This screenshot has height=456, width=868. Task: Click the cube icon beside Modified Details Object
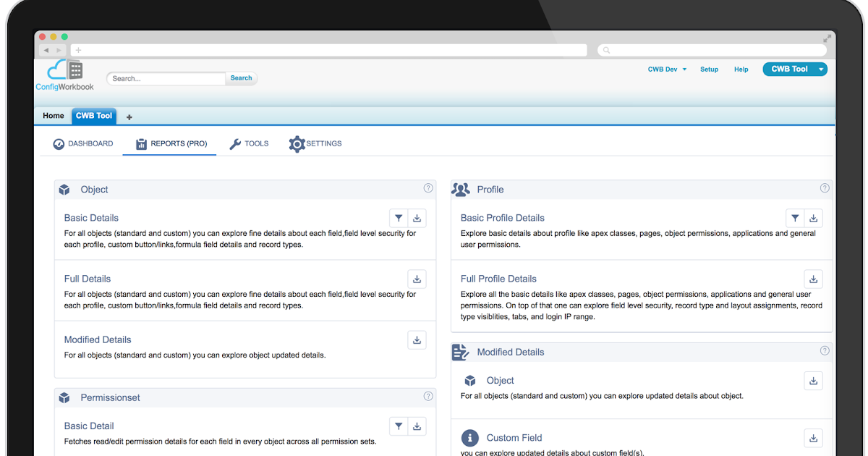point(470,381)
